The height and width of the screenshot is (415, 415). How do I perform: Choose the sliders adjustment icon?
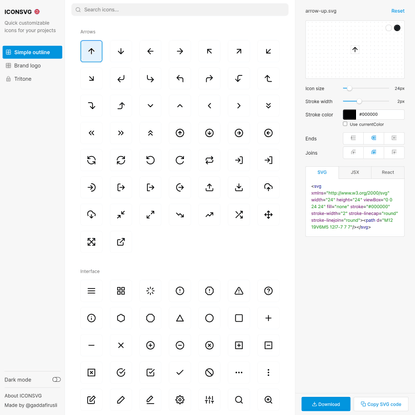[209, 400]
